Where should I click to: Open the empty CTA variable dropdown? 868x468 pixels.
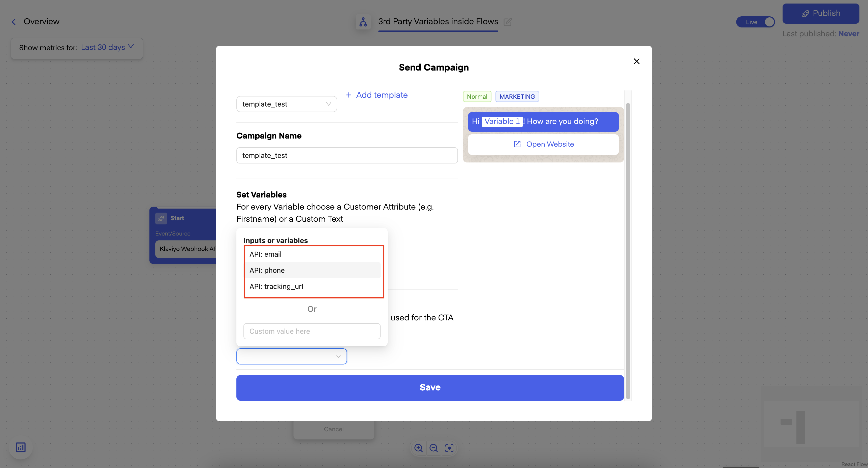click(x=291, y=356)
